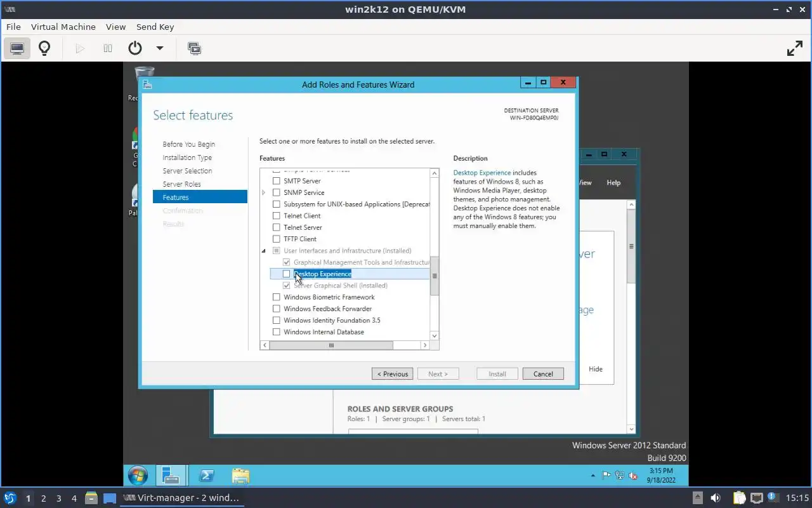Cancel the wizard
The image size is (812, 508).
543,374
